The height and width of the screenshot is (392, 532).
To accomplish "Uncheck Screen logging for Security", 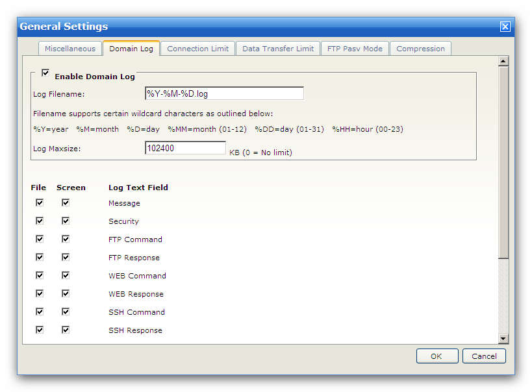I will 66,221.
